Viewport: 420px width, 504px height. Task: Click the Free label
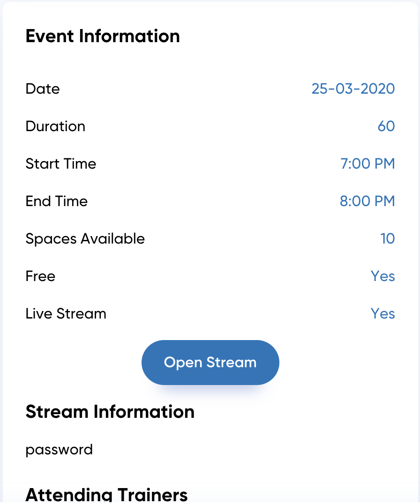click(40, 276)
